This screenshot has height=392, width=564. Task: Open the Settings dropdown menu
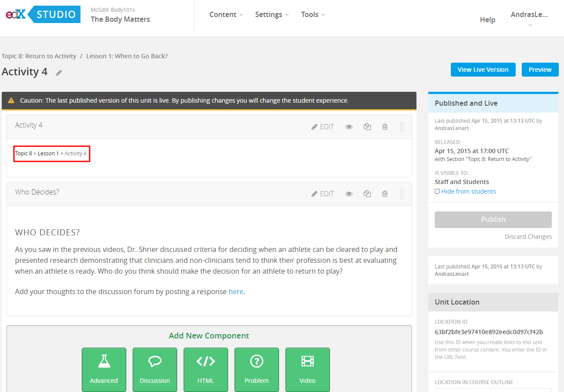tap(272, 14)
